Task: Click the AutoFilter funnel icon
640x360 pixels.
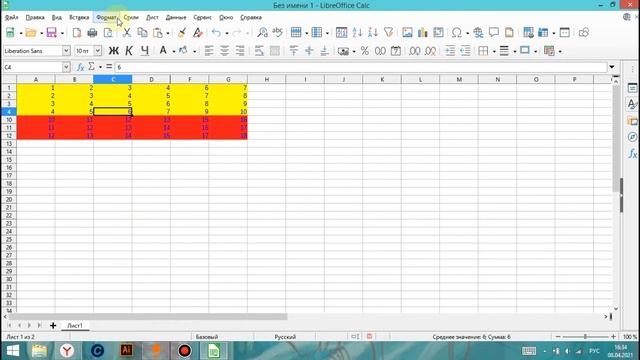Action: click(x=389, y=33)
